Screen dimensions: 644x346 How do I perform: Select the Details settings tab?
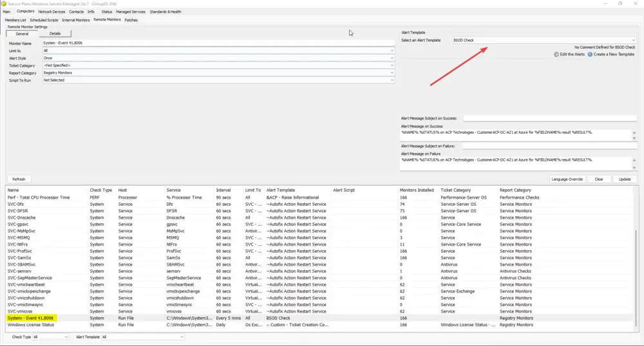click(55, 33)
